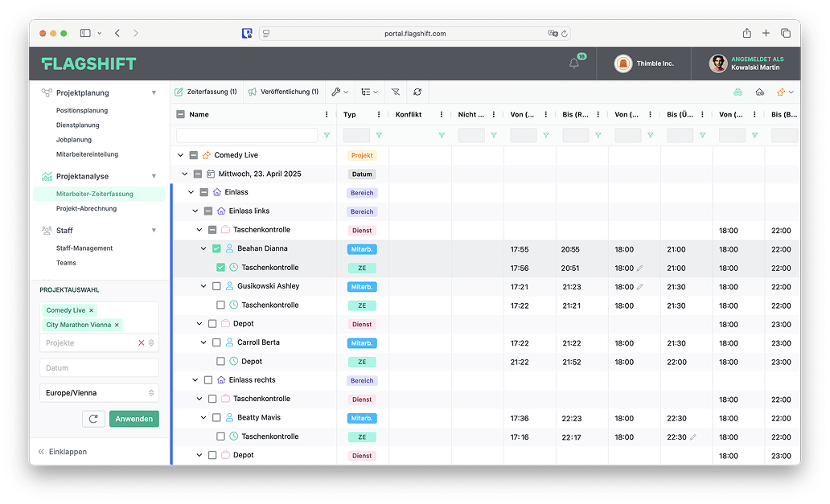Tick the Gusikowski Ashley checkbox
The image size is (830, 504).
click(x=216, y=286)
